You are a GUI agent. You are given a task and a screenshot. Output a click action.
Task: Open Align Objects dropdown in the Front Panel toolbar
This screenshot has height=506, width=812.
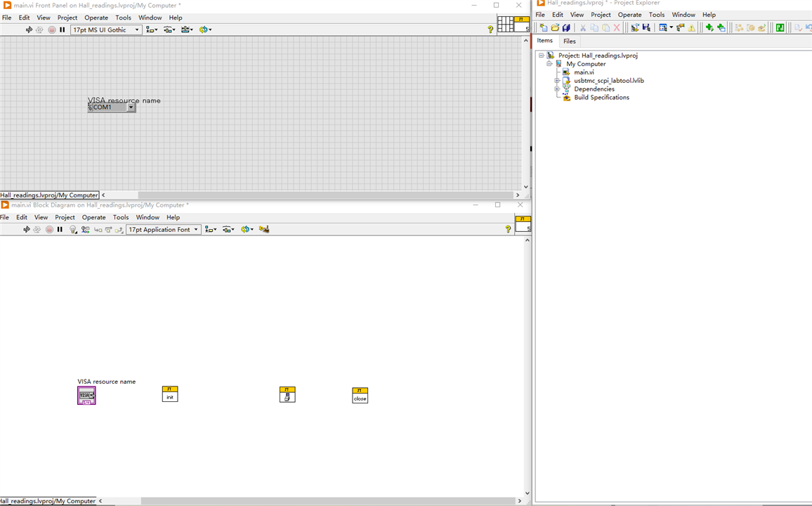click(152, 30)
